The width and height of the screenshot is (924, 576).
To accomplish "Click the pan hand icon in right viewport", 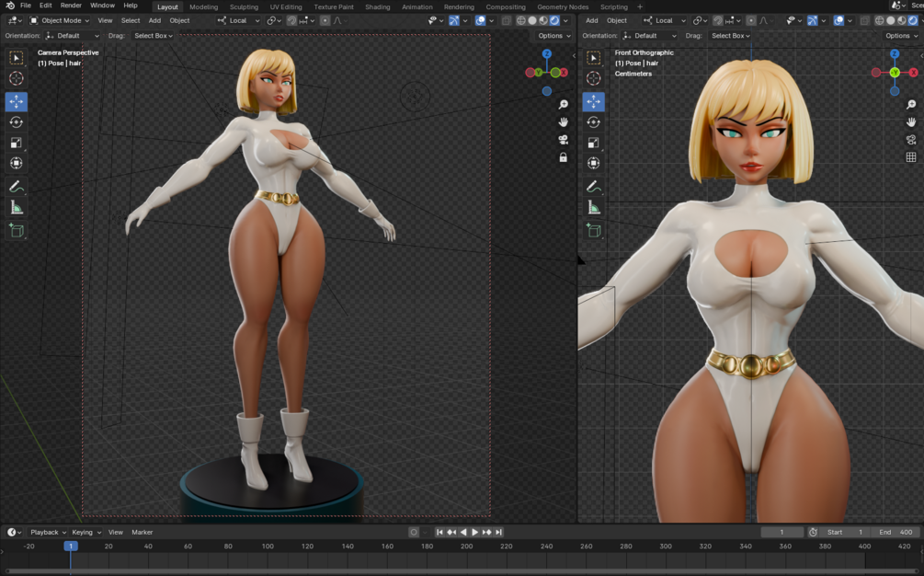I will point(911,122).
